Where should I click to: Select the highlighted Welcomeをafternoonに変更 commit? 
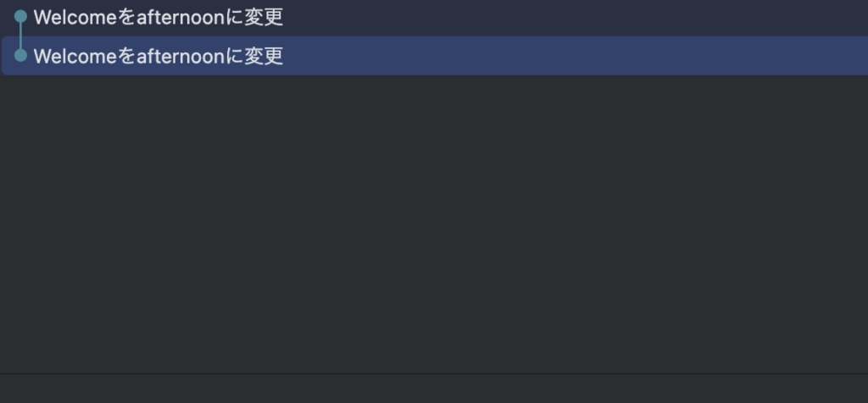pos(435,55)
